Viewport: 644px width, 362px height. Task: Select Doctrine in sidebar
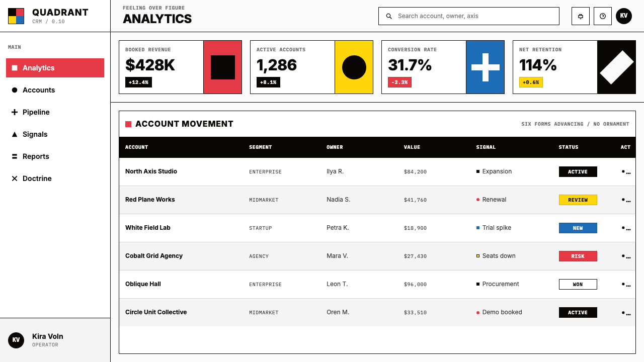pos(55,178)
